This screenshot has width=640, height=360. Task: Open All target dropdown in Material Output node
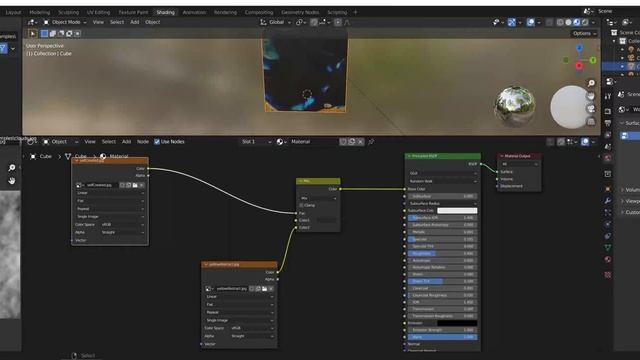point(519,164)
